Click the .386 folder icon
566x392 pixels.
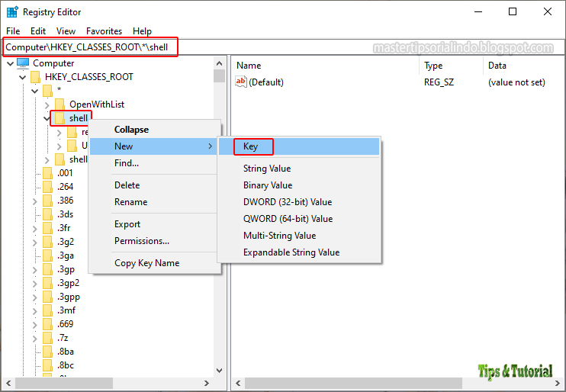pos(47,201)
